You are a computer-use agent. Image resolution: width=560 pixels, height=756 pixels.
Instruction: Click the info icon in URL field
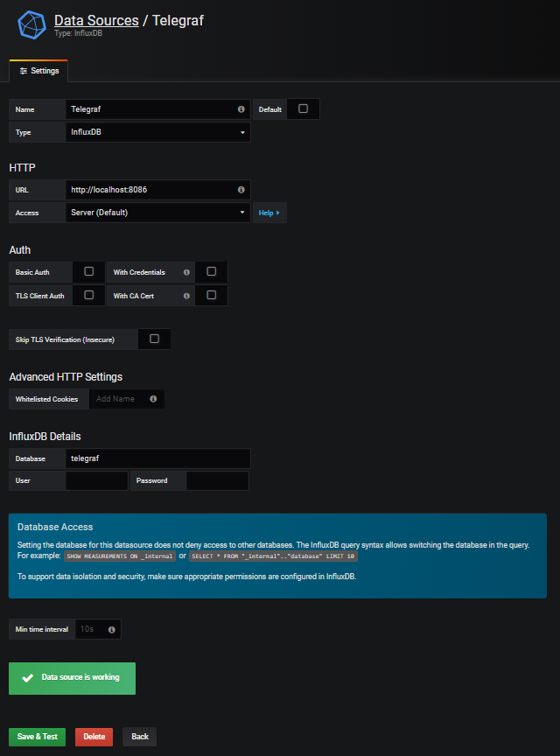(241, 190)
